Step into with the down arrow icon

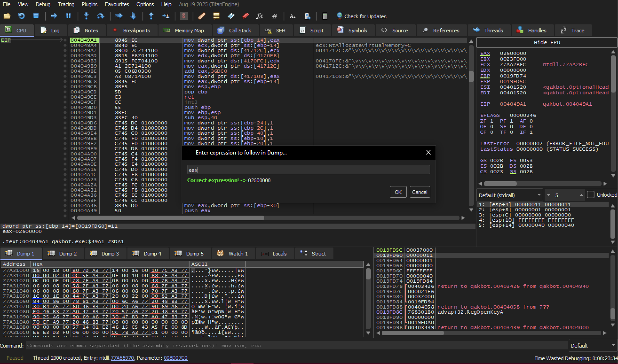tap(86, 16)
